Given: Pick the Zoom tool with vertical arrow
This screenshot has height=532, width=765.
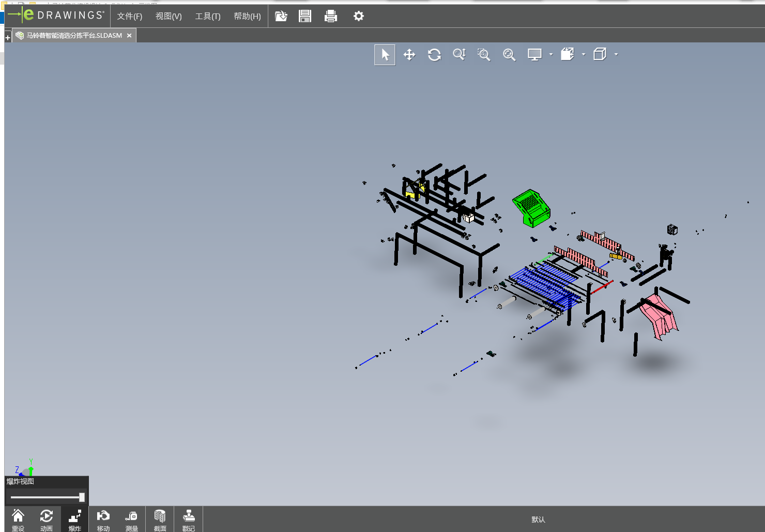Looking at the screenshot, I should point(459,55).
